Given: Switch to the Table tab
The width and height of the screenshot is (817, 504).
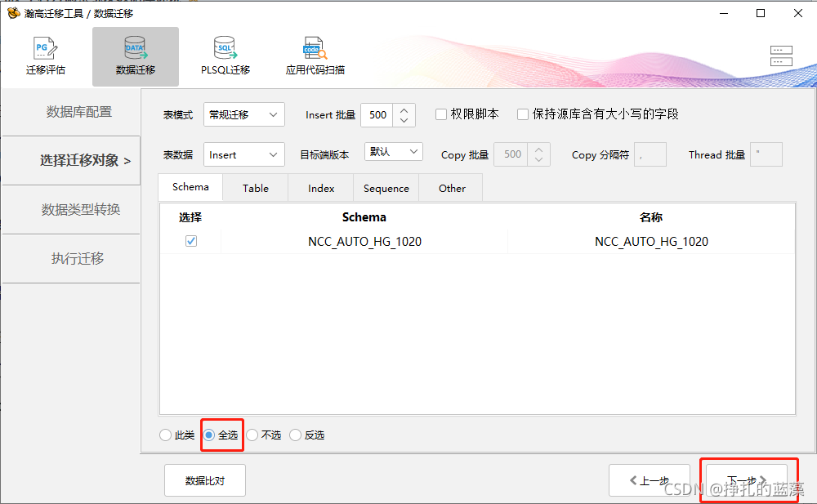Looking at the screenshot, I should 255,188.
